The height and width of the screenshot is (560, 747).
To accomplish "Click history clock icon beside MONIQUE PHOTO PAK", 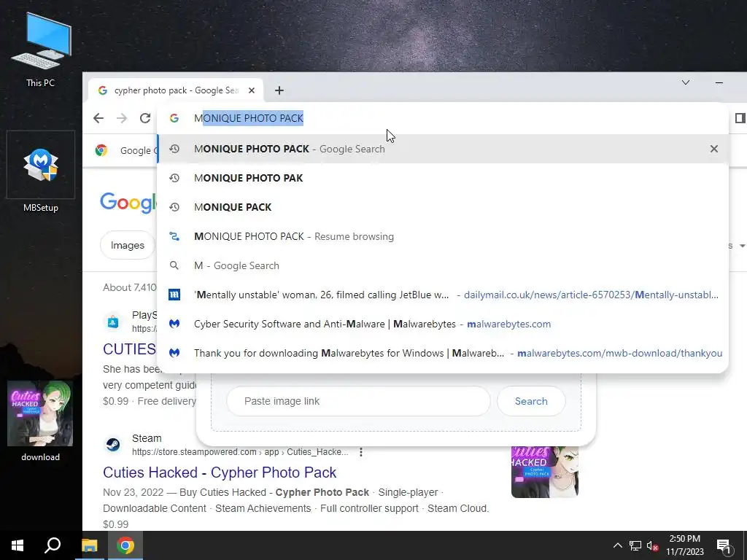I will (174, 178).
